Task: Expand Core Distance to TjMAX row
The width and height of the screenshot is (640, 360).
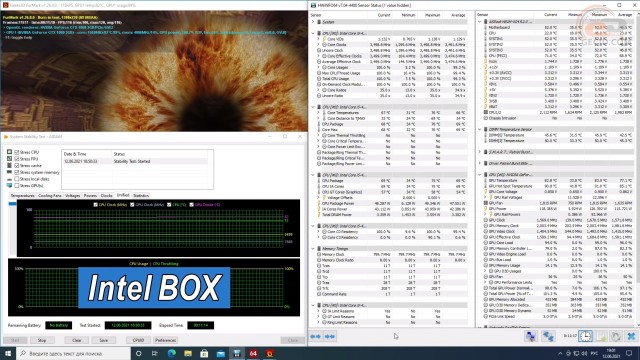Action: point(318,118)
